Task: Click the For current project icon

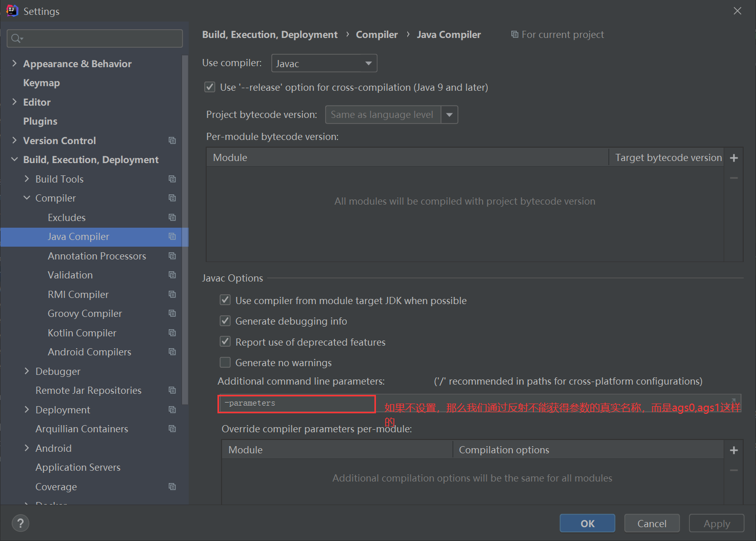Action: (514, 34)
